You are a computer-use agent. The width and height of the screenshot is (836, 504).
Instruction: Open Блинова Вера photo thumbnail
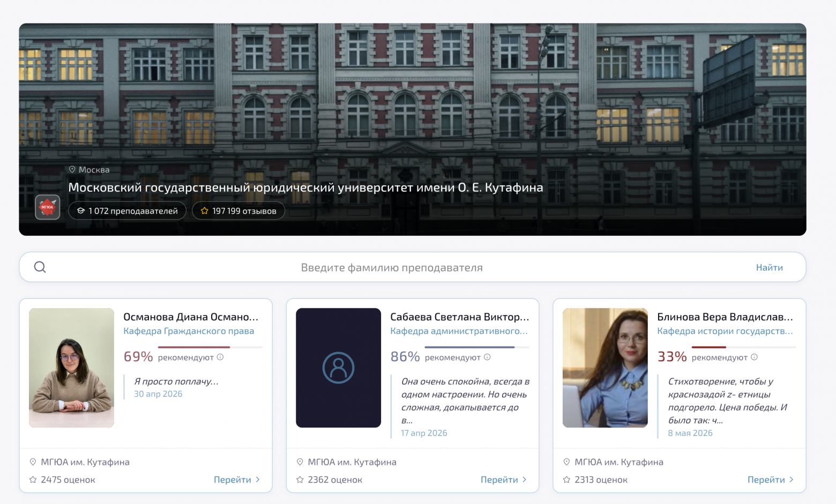(605, 367)
